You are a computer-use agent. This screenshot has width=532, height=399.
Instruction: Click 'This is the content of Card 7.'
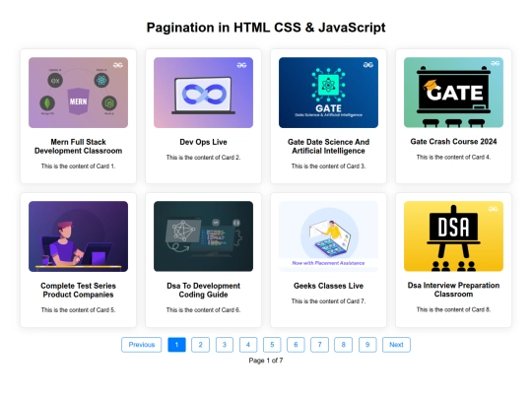(x=328, y=301)
